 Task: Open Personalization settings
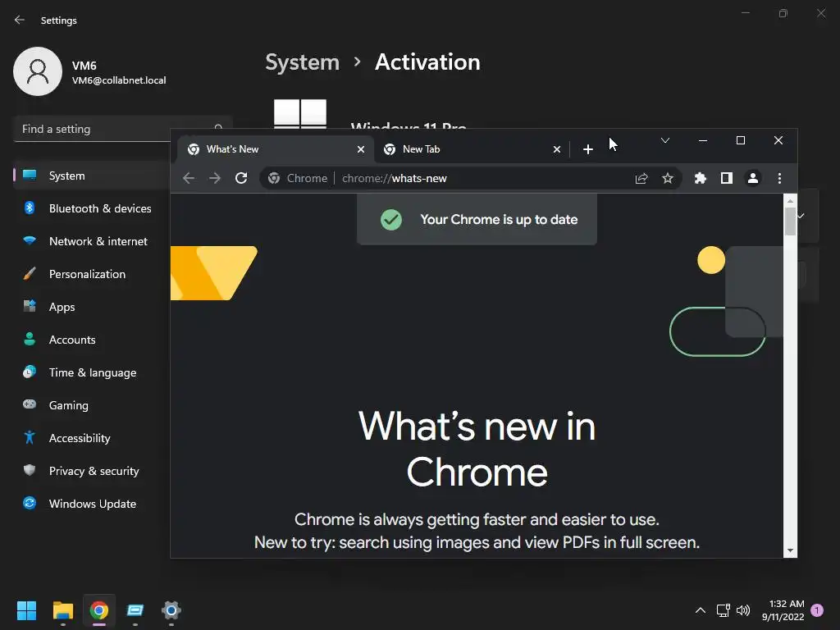click(92, 274)
